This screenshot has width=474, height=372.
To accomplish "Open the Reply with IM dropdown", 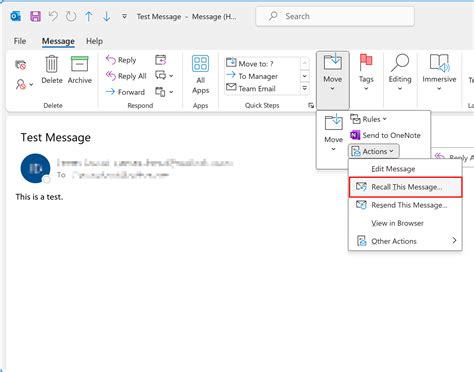I will click(x=164, y=76).
